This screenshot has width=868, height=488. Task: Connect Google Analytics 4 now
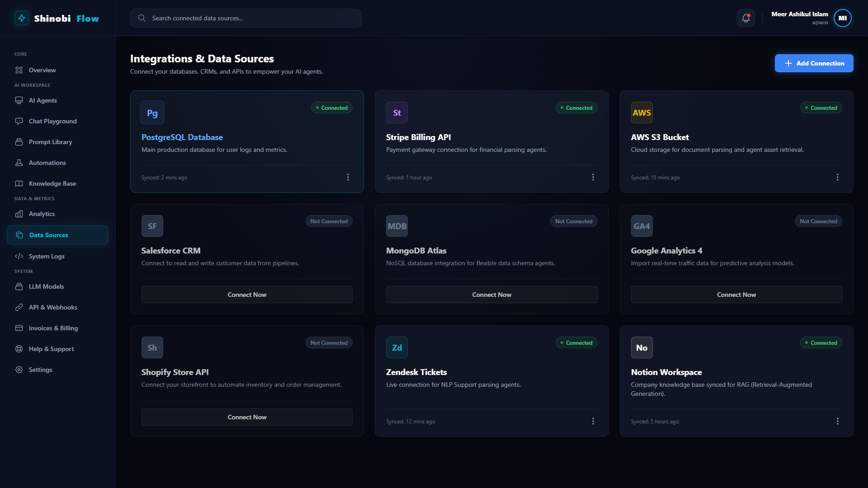pos(736,295)
